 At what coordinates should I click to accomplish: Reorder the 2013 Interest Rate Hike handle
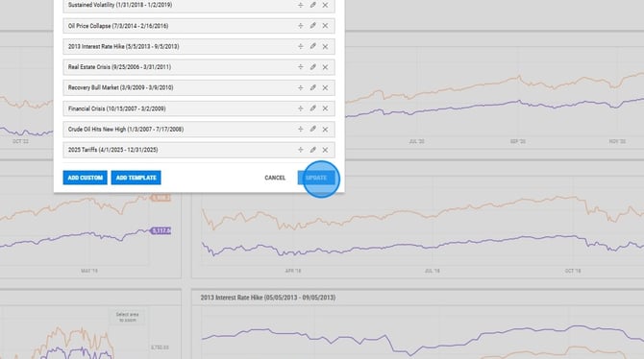click(x=300, y=46)
